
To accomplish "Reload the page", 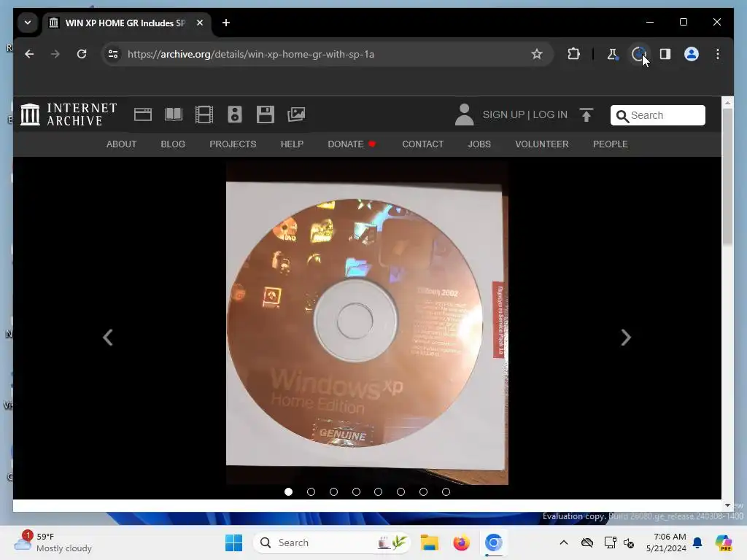I will (x=82, y=54).
